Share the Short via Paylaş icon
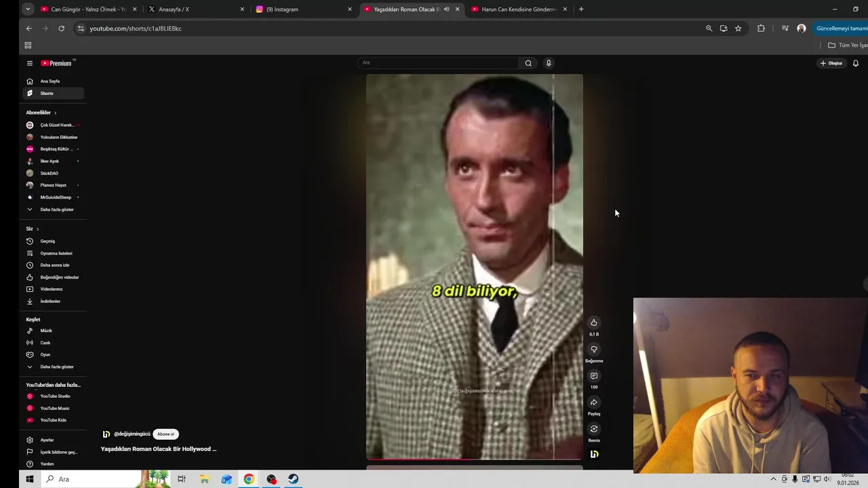The width and height of the screenshot is (868, 488). [x=594, y=402]
